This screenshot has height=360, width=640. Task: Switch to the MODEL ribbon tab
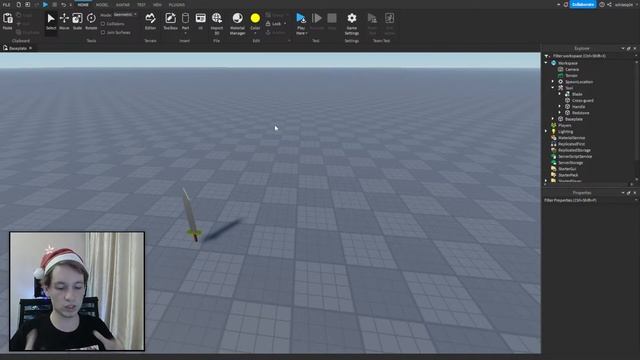pyautogui.click(x=102, y=4)
